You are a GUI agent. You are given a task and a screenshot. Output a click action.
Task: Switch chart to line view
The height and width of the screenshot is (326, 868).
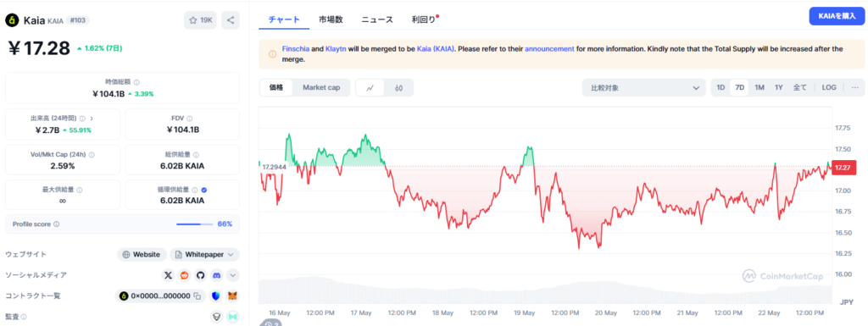[x=370, y=88]
